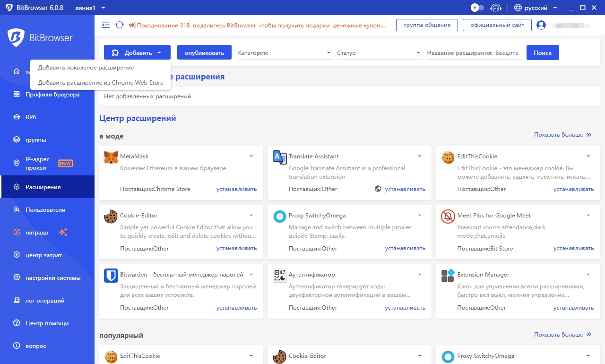Click the refresh icon in top bar

coord(120,25)
